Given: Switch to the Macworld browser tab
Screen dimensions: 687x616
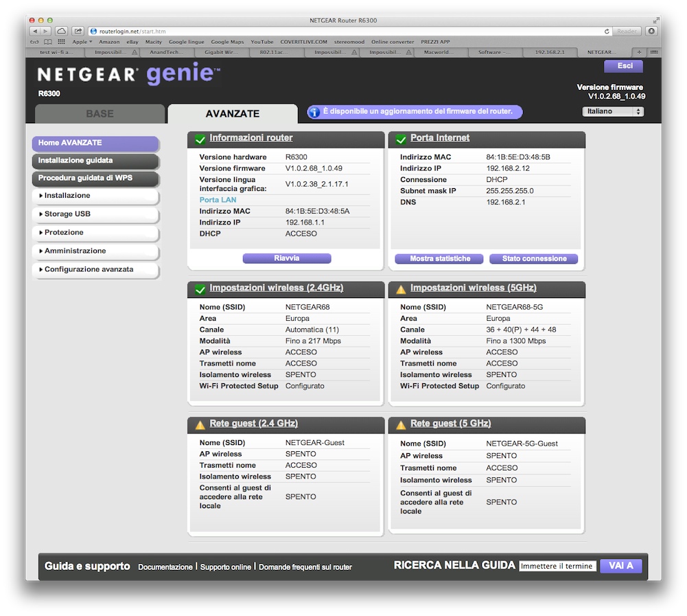Looking at the screenshot, I should pyautogui.click(x=440, y=52).
